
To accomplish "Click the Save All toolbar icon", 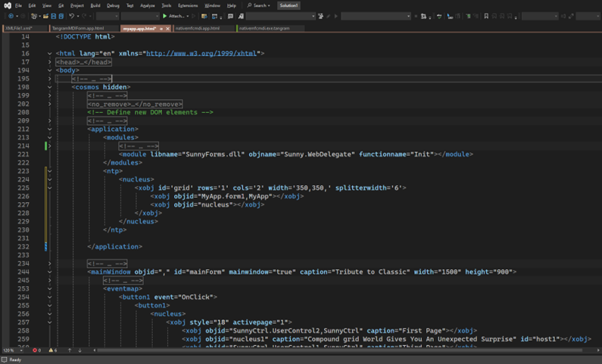I will (x=61, y=16).
